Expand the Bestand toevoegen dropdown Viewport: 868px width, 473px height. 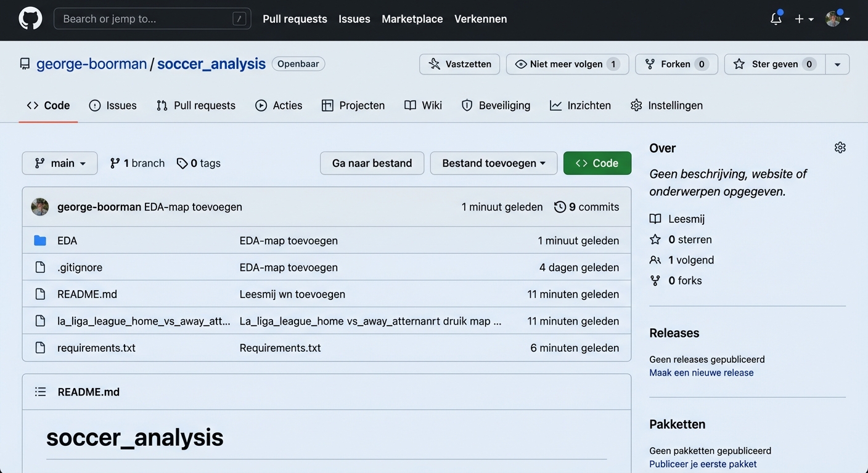493,163
